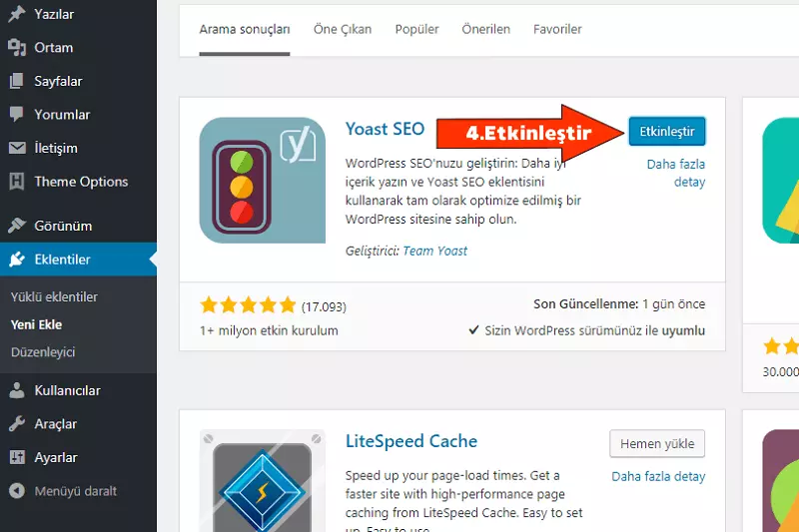This screenshot has width=799, height=532.
Task: Open Daha fazla detay for LiteSpeed Cache
Action: click(x=658, y=476)
